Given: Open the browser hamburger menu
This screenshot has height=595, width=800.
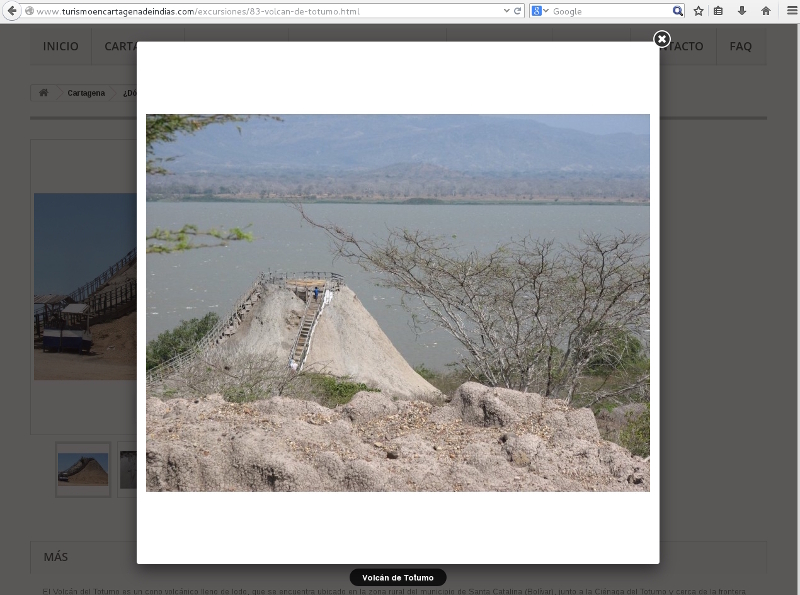Looking at the screenshot, I should [792, 11].
